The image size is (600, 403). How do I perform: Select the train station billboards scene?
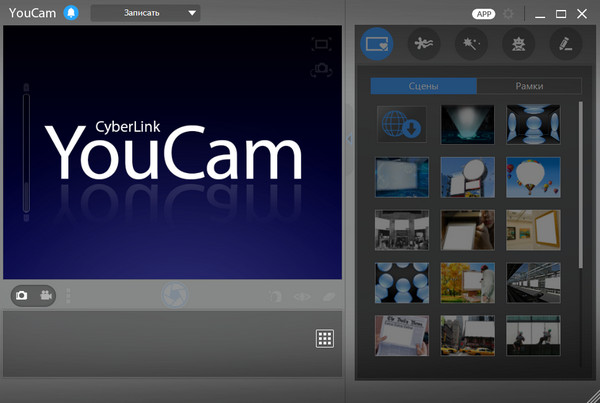click(533, 283)
